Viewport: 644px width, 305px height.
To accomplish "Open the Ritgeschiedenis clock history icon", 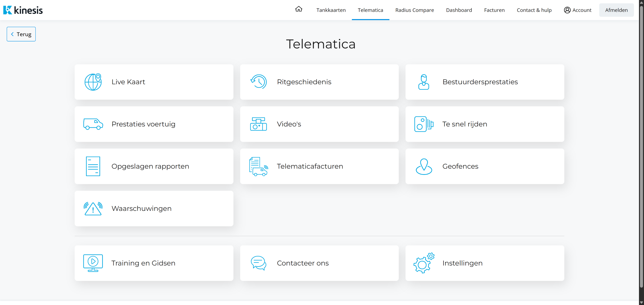I will click(258, 82).
